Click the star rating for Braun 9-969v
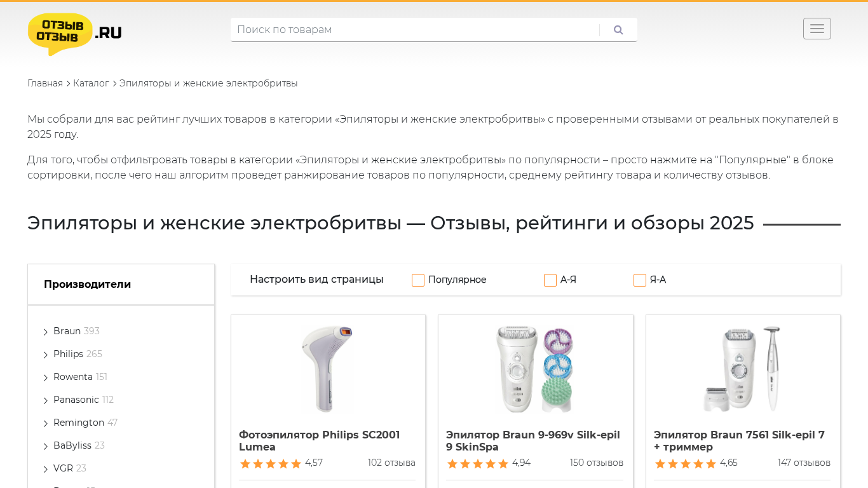 [x=478, y=464]
